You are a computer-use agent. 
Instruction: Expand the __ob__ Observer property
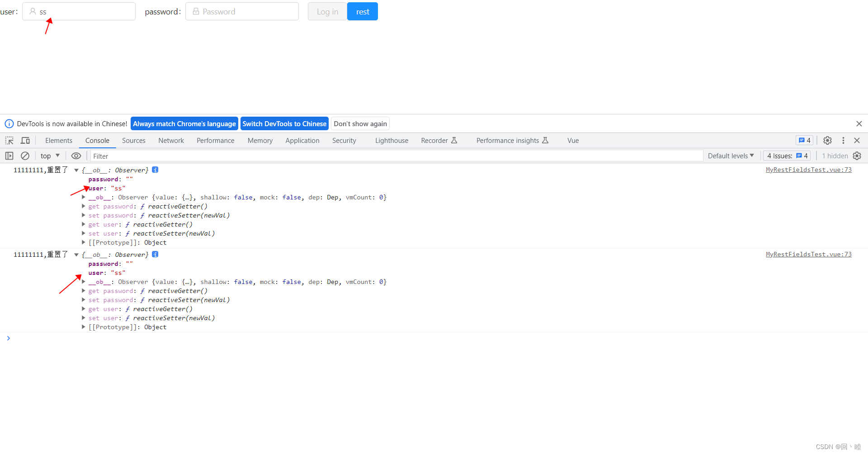84,197
